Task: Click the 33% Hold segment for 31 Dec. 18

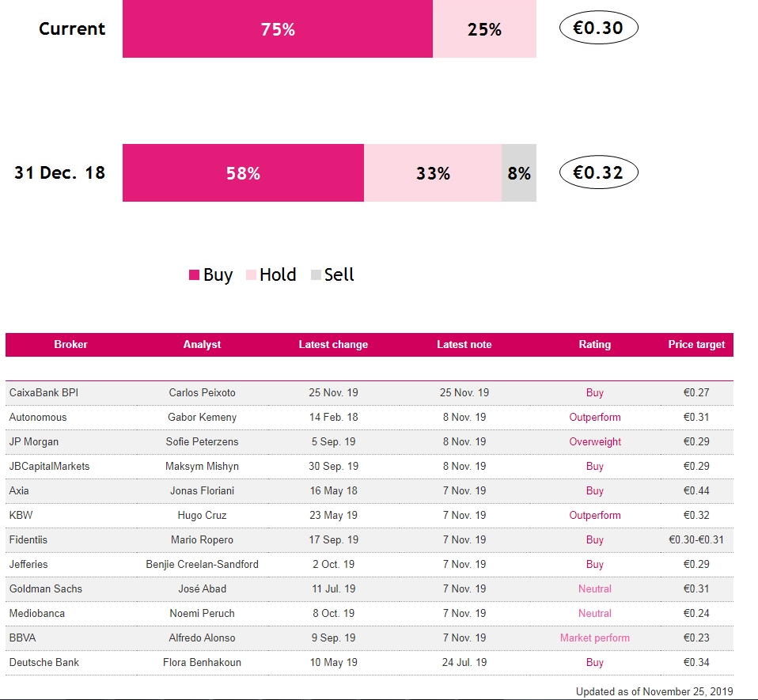Action: click(x=433, y=173)
